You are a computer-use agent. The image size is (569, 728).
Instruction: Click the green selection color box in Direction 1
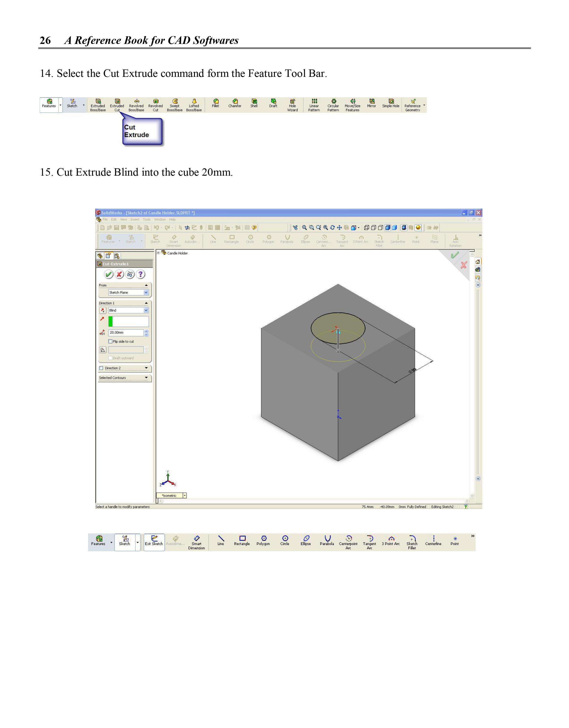click(x=110, y=321)
